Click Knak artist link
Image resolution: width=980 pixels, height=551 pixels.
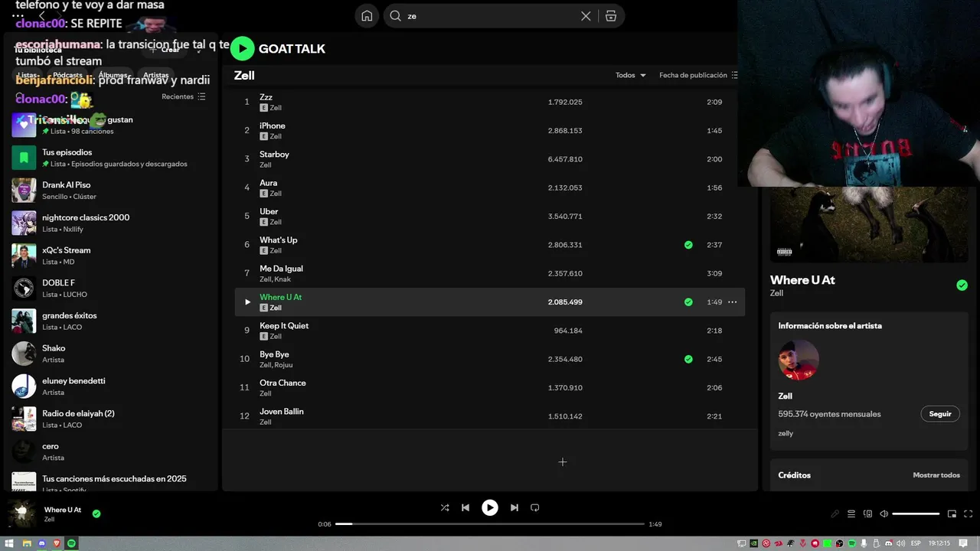[x=283, y=279]
